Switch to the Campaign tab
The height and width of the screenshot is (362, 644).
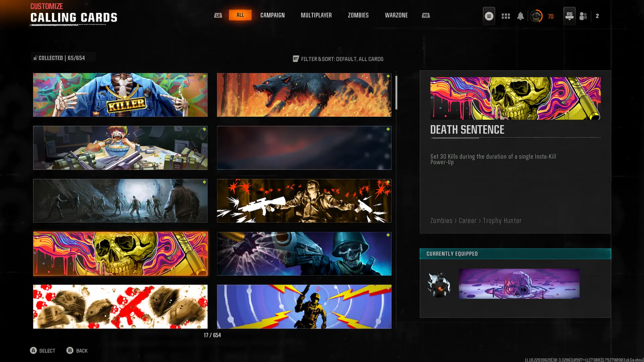click(272, 15)
